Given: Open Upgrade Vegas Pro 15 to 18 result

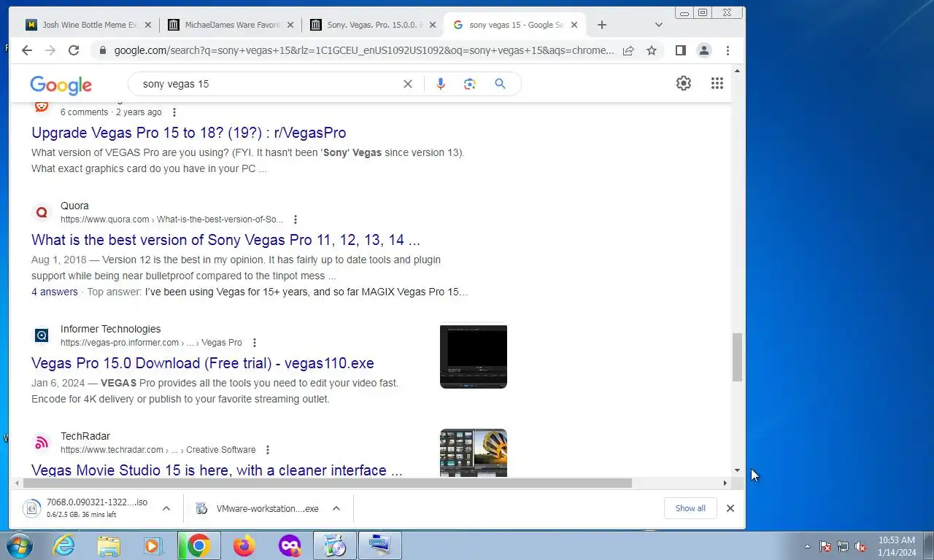Looking at the screenshot, I should pyautogui.click(x=189, y=133).
